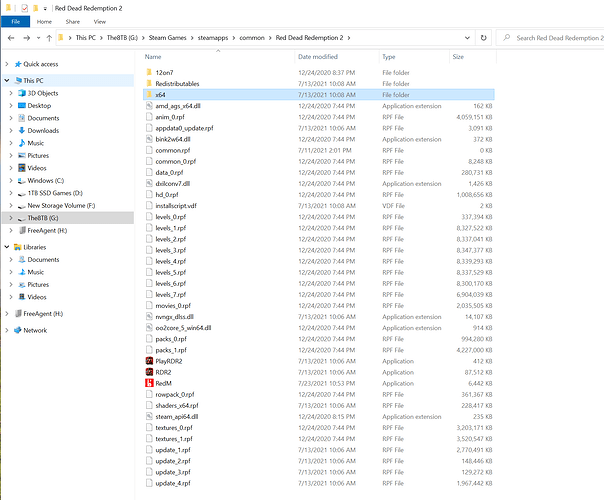Screen dimensions: 604x500
Task: Sort by the Date modified column header
Action: coord(318,57)
